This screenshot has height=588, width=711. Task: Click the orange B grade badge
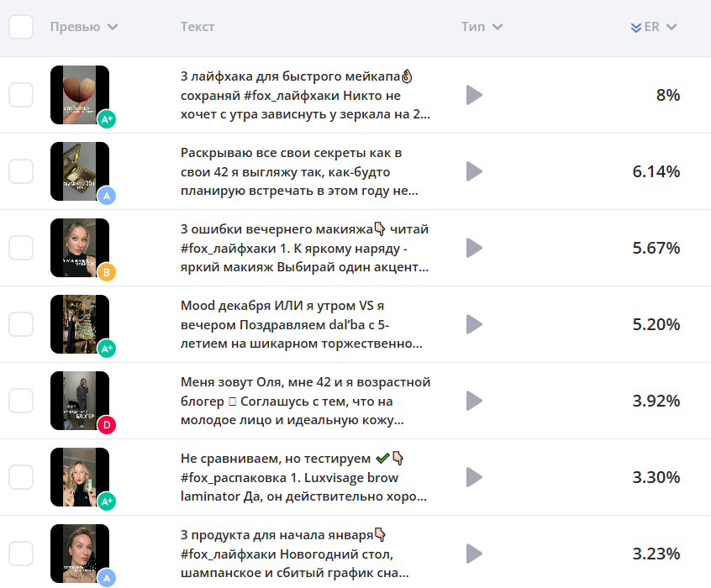107,272
